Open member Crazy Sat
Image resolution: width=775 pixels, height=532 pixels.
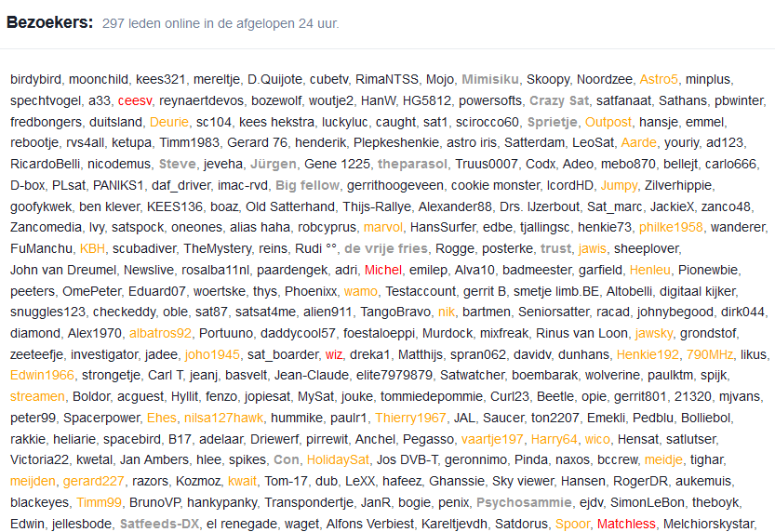pyautogui.click(x=559, y=100)
